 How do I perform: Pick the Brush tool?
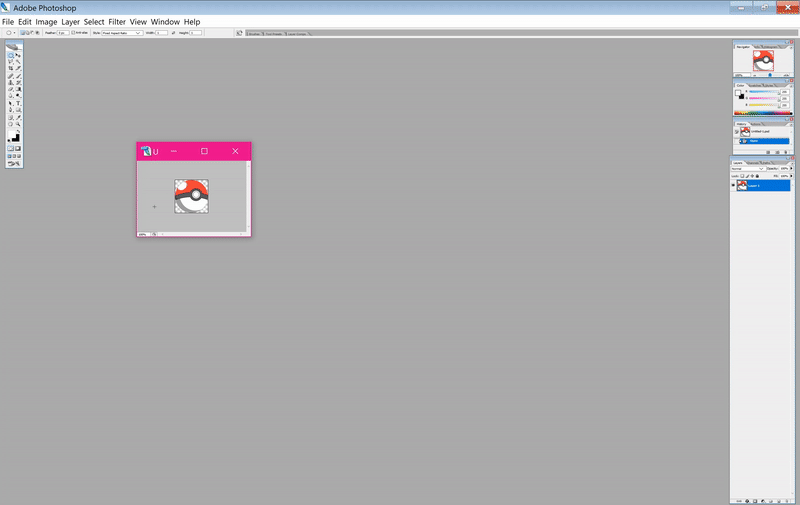18,75
